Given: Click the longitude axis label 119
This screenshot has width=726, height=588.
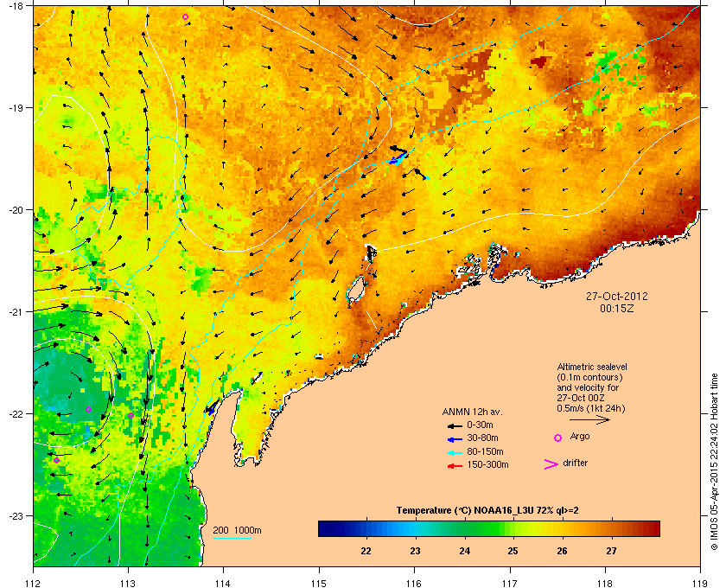Looking at the screenshot, I should point(701,583).
